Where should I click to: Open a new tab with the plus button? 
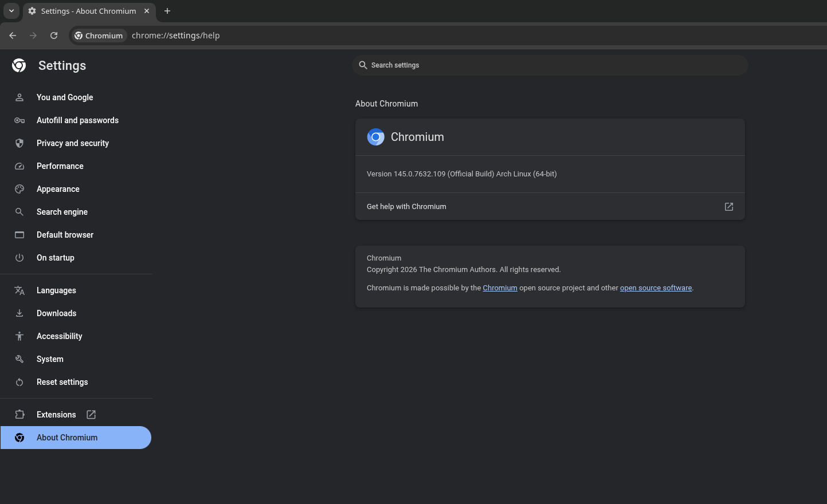coord(167,11)
